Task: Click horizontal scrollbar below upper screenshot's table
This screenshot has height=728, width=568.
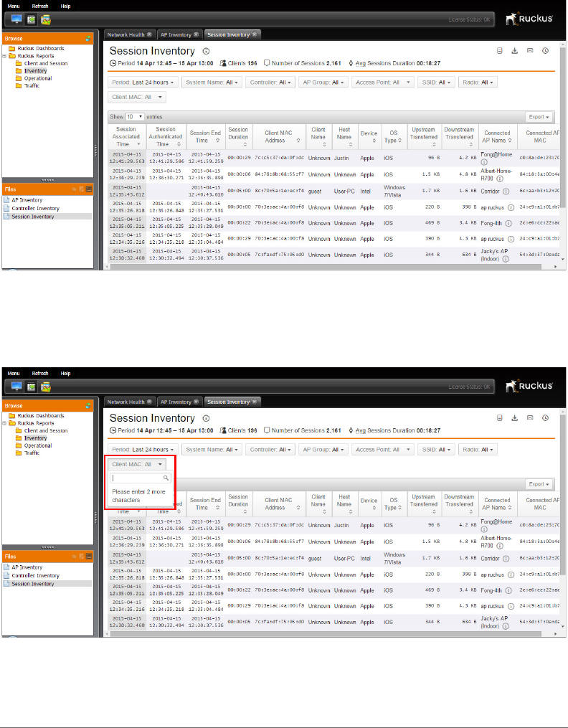Action: pyautogui.click(x=326, y=267)
